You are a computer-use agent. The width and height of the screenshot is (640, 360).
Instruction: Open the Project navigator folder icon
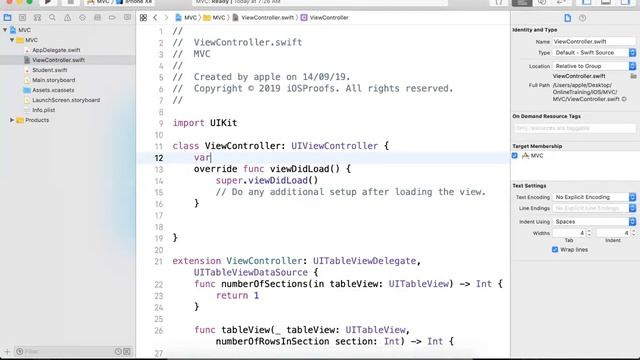pos(7,18)
